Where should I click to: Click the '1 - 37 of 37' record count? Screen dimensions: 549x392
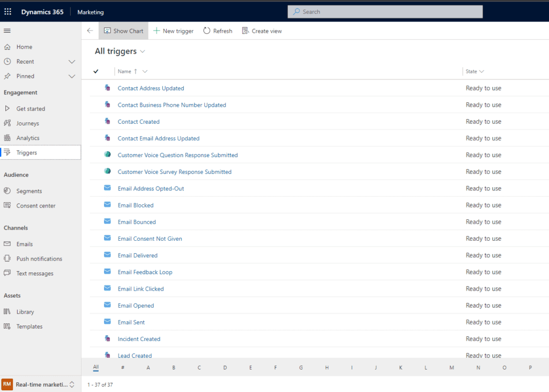(x=100, y=384)
